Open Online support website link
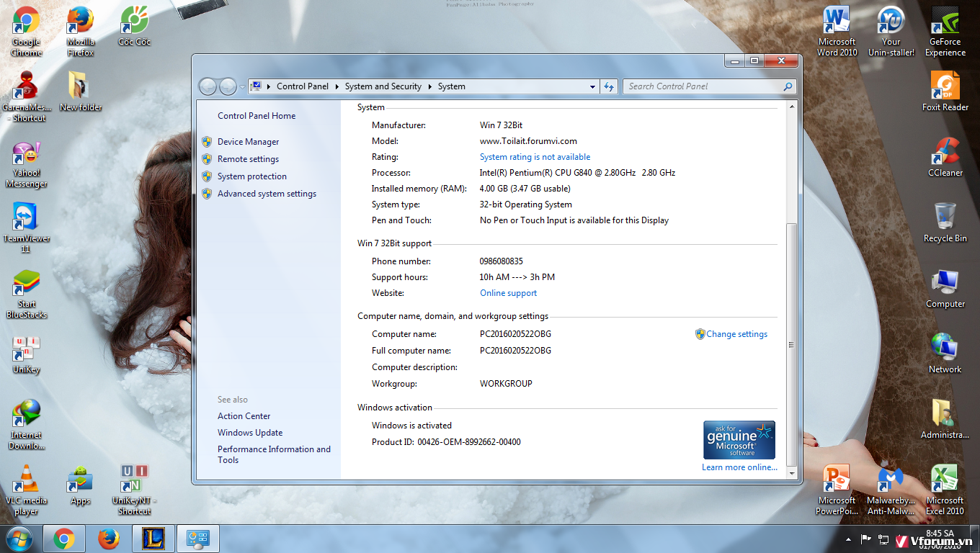Viewport: 980px width, 553px height. [x=509, y=293]
